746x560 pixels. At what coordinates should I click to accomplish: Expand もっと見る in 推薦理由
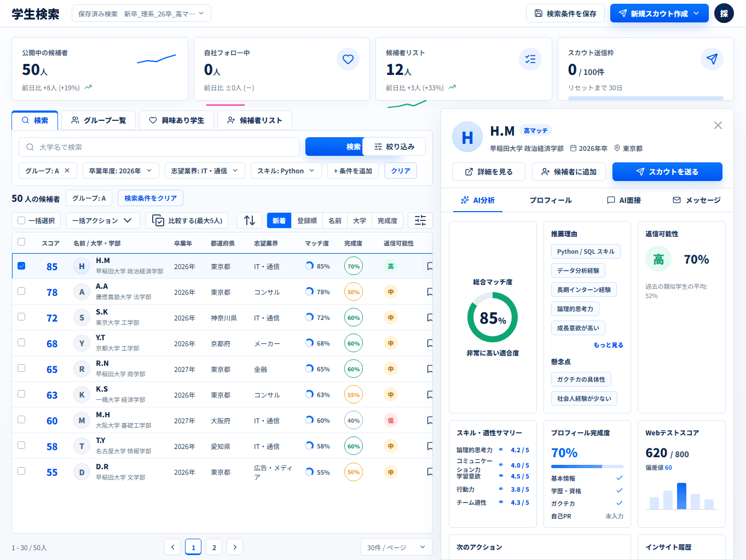pyautogui.click(x=608, y=345)
